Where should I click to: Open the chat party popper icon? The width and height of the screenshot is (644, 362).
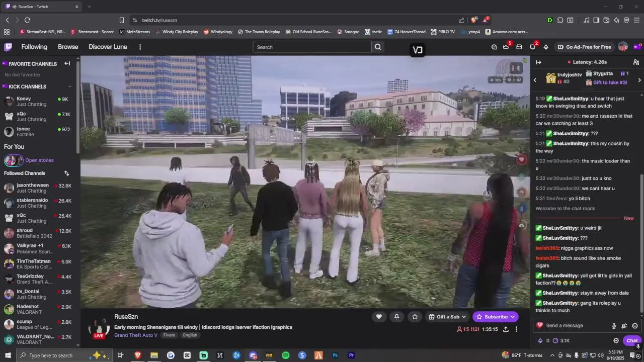click(624, 326)
